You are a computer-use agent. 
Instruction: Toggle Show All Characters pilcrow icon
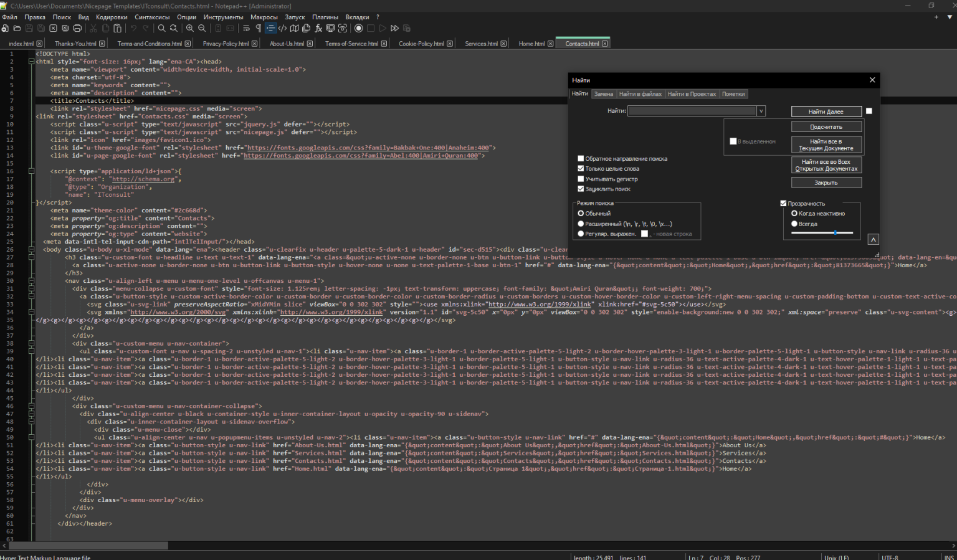(258, 28)
